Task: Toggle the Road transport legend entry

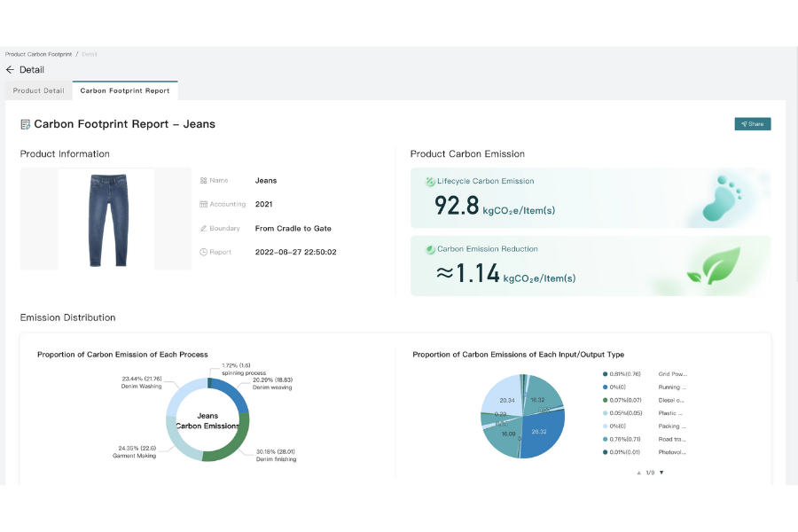Action: pyautogui.click(x=645, y=439)
